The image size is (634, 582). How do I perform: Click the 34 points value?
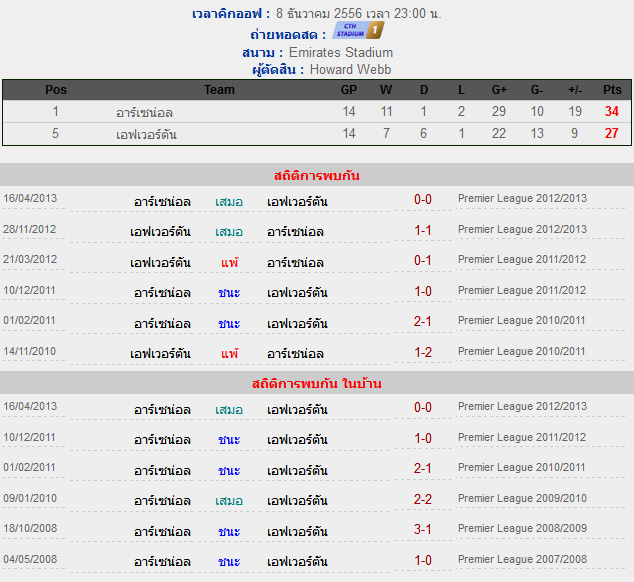coord(612,111)
